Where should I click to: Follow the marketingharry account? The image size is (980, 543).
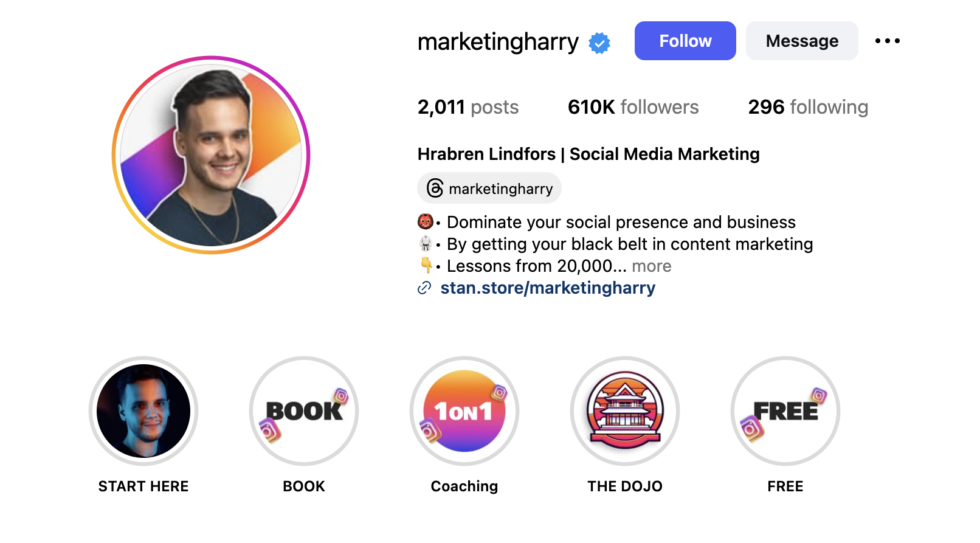tap(685, 41)
